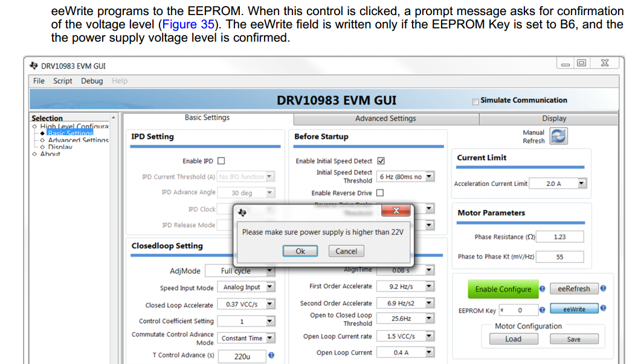This screenshot has height=364, width=638.
Task: Open the Script menu
Action: [63, 81]
